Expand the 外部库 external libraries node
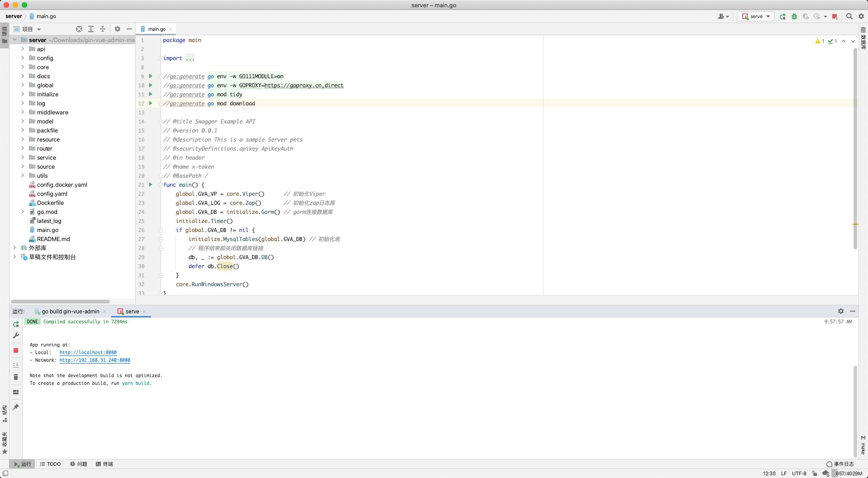Screen dimensions: 868x478 point(14,248)
